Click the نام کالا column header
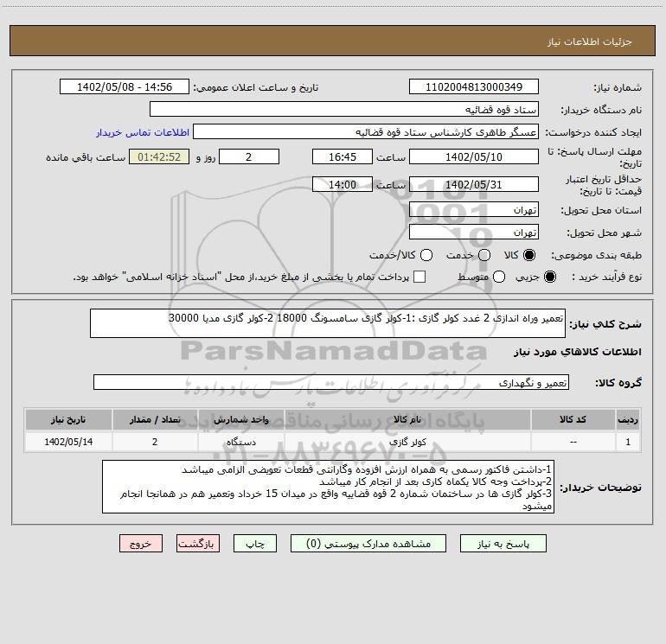Screen dimensions: 666x644 pos(407,419)
